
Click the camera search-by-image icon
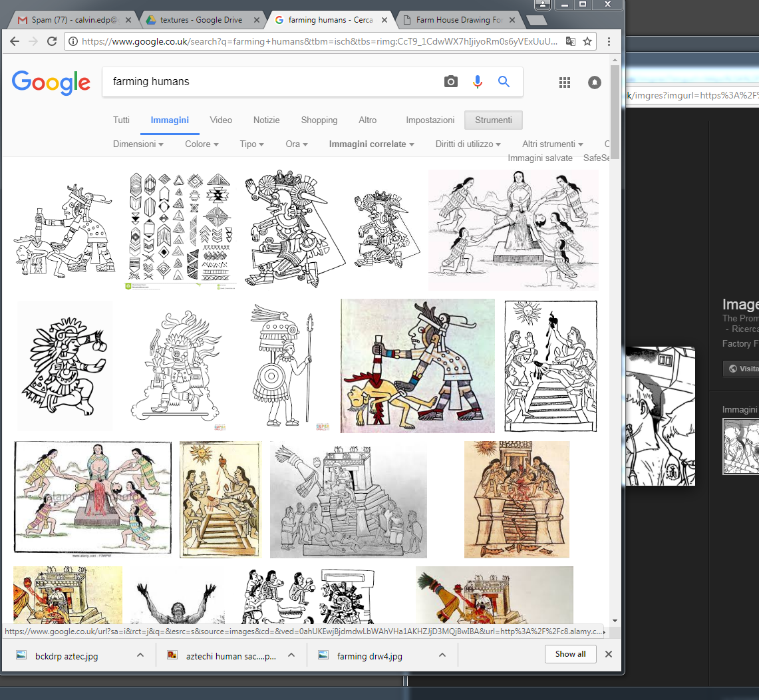[451, 82]
